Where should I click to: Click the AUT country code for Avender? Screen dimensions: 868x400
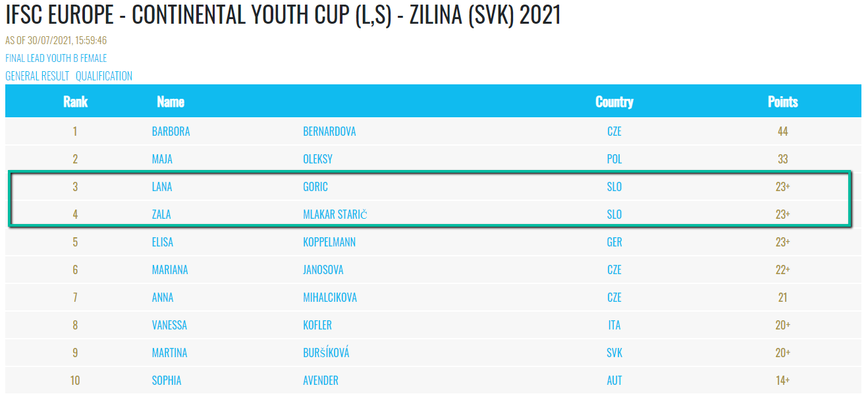(614, 380)
